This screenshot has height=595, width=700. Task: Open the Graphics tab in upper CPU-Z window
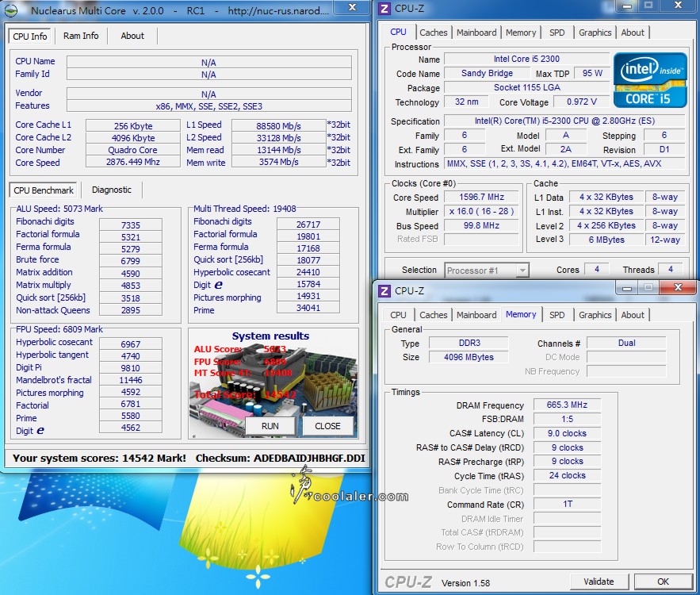pos(595,33)
